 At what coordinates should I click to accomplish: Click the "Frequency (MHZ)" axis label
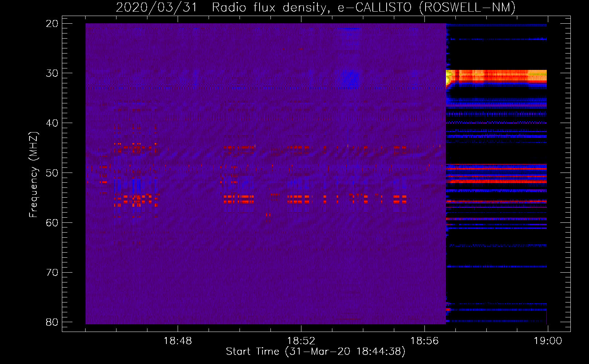33,175
